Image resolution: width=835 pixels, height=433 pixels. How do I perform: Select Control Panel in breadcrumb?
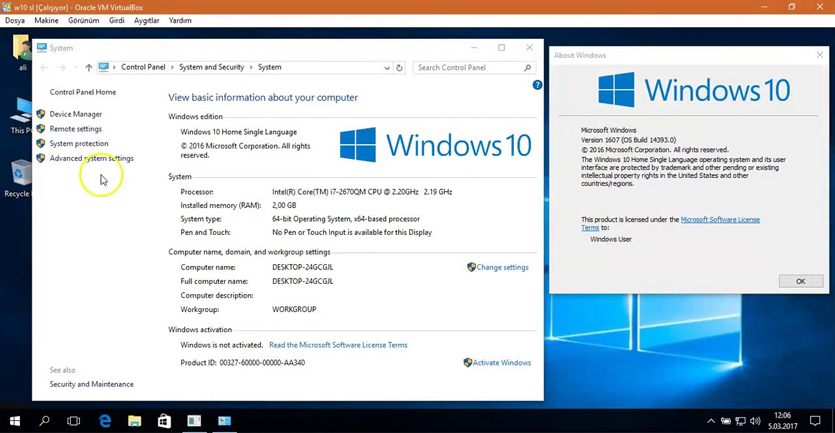(143, 67)
